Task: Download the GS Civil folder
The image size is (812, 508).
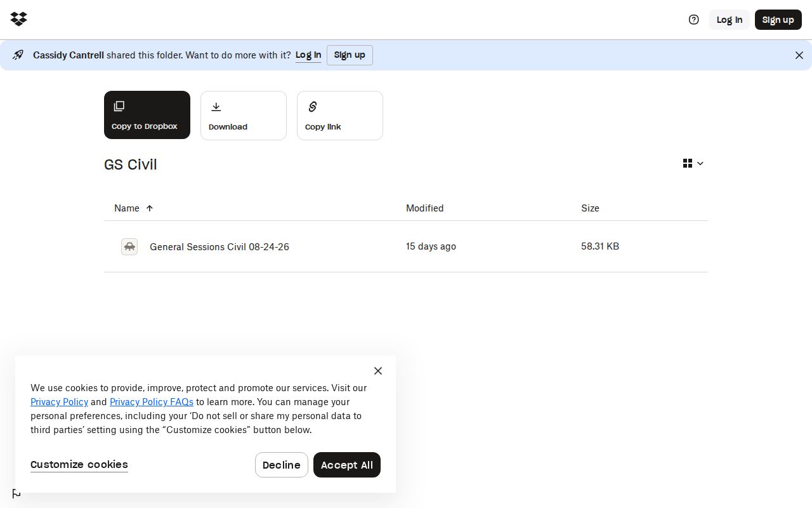Action: tap(244, 116)
